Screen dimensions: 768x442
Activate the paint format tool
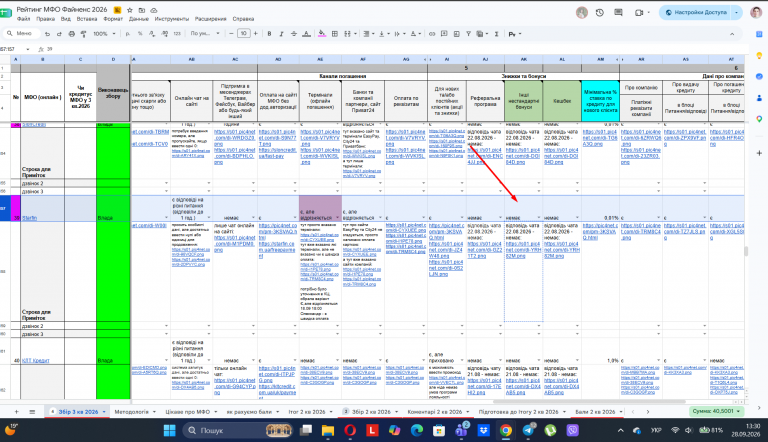click(x=83, y=34)
